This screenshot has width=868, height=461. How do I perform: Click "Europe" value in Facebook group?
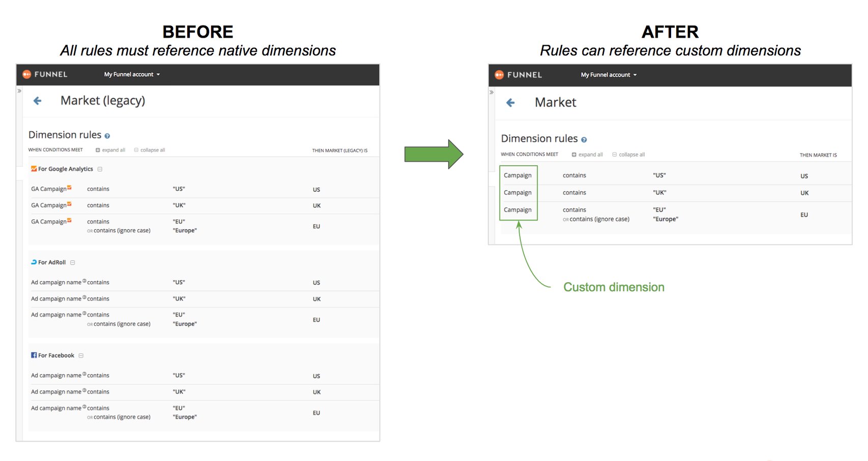pos(185,417)
